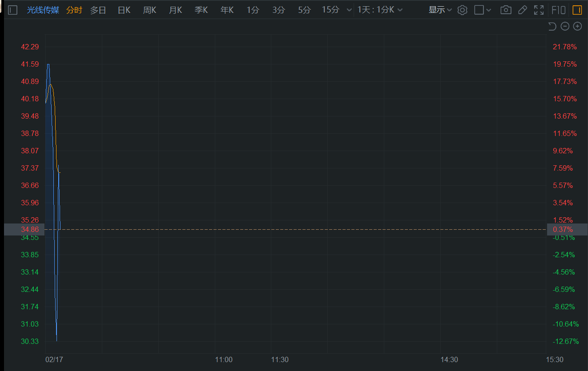Toggle the left sidebar panel icon

pyautogui.click(x=13, y=10)
